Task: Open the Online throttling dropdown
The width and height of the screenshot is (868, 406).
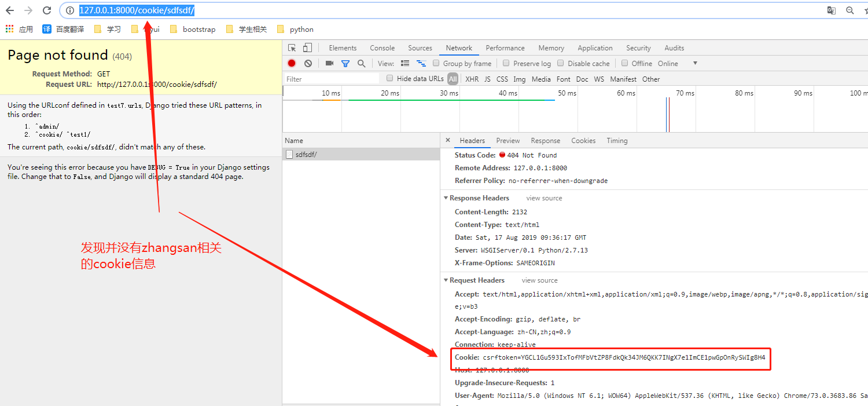Action: (678, 63)
